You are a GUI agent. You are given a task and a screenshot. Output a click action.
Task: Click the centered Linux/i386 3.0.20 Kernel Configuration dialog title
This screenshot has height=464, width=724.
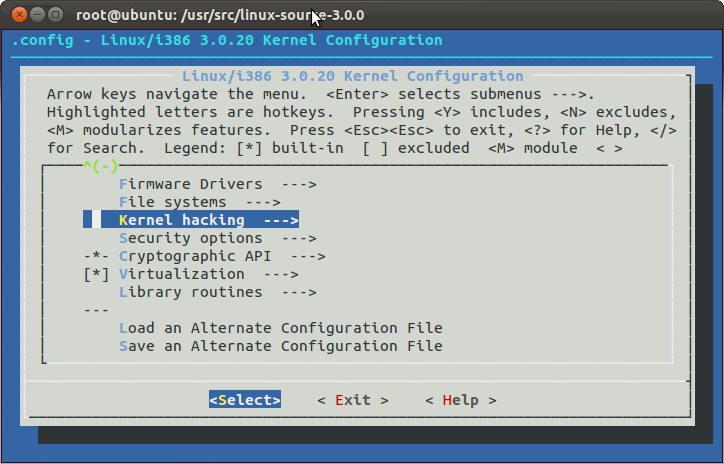353,76
